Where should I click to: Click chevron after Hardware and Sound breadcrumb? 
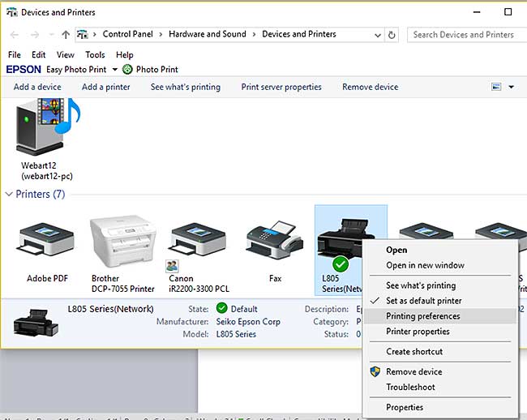254,35
